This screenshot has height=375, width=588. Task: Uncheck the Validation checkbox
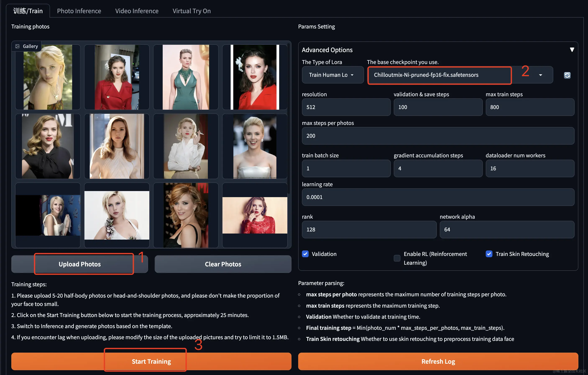(x=305, y=254)
